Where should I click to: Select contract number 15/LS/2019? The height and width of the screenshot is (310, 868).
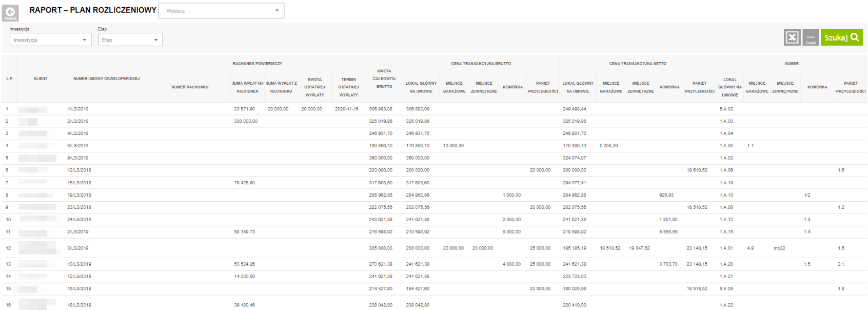click(x=79, y=288)
